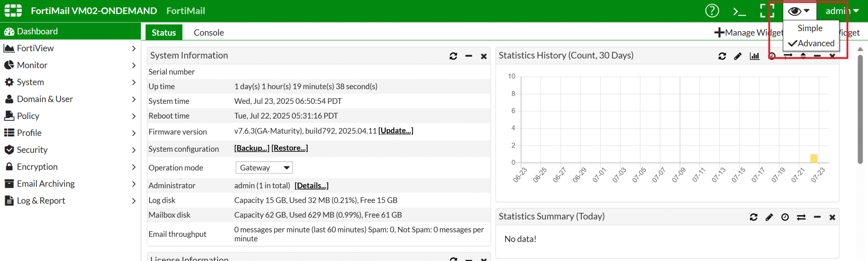Viewport: 868px width, 261px height.
Task: Open the help question mark icon
Action: pyautogui.click(x=712, y=11)
